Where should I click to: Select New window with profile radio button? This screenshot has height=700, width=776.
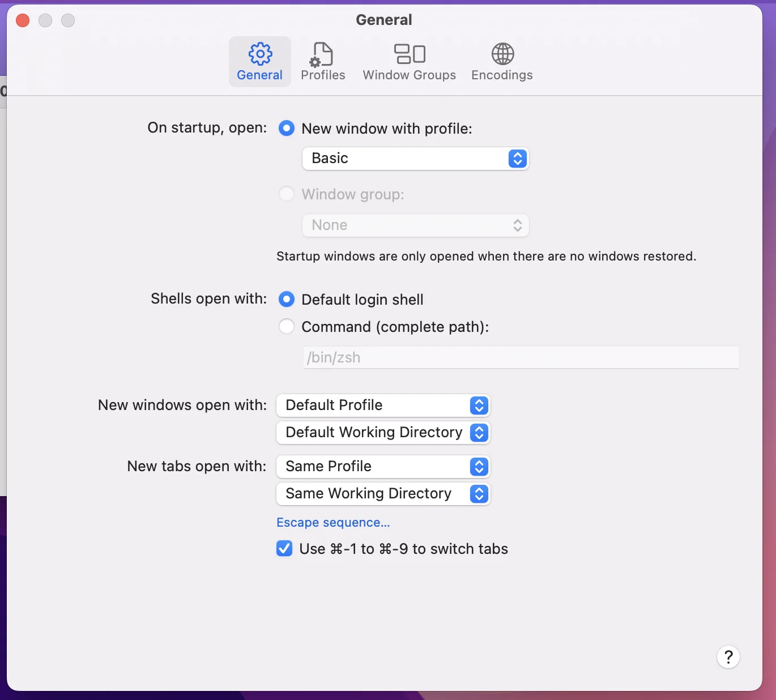(x=287, y=129)
